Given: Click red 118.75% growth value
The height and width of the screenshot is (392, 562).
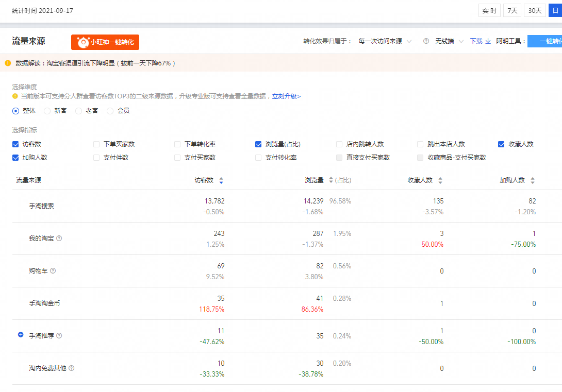Looking at the screenshot, I should click(x=211, y=309).
